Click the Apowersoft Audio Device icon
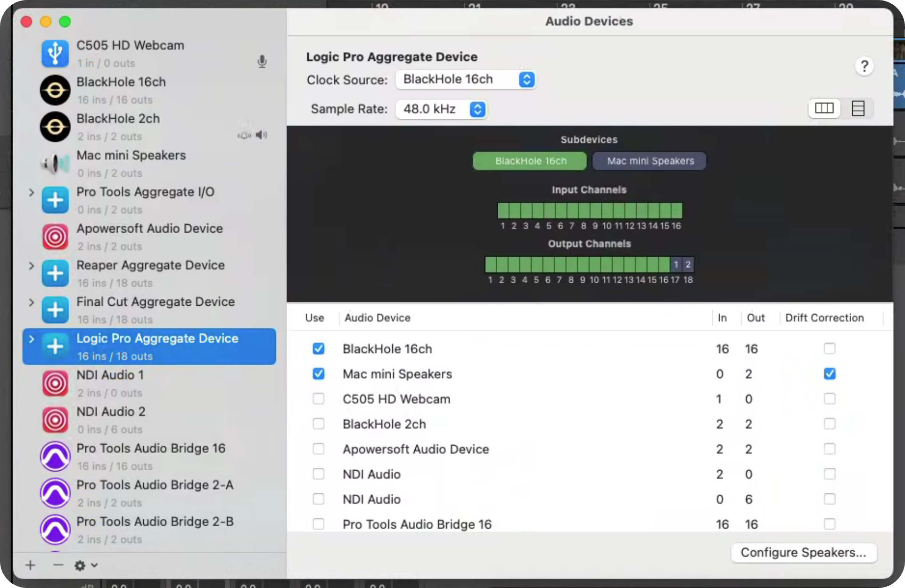Viewport: 905px width, 588px height. pyautogui.click(x=55, y=237)
